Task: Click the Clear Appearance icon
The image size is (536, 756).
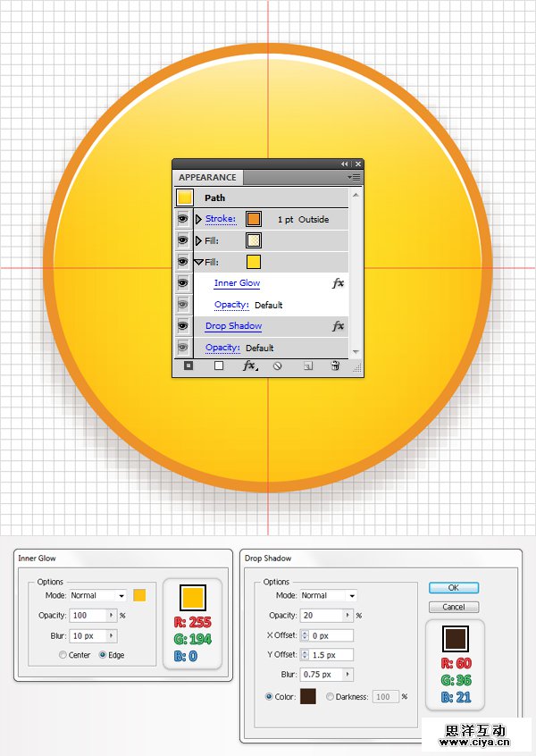Action: tap(278, 365)
